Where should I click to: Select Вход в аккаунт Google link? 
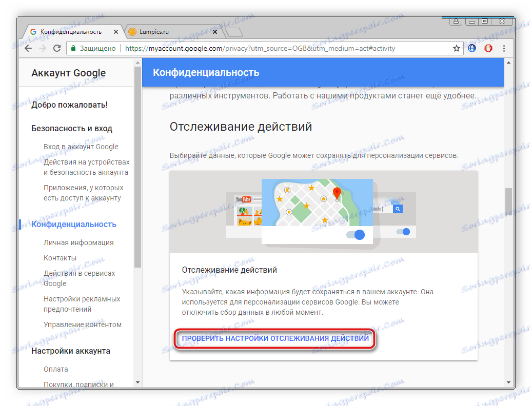(x=81, y=147)
